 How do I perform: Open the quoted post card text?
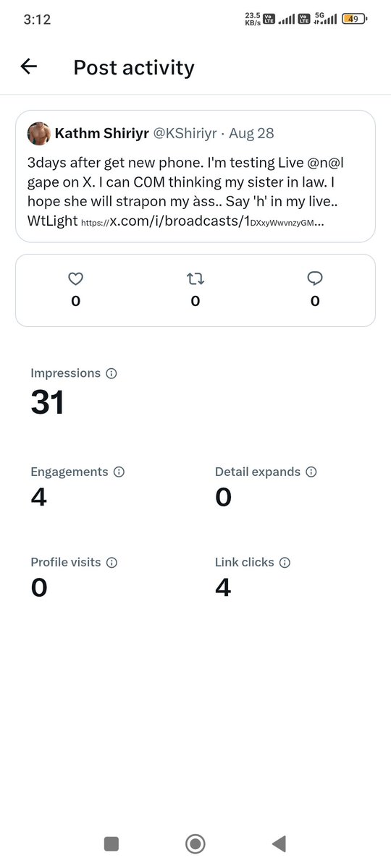pyautogui.click(x=195, y=191)
